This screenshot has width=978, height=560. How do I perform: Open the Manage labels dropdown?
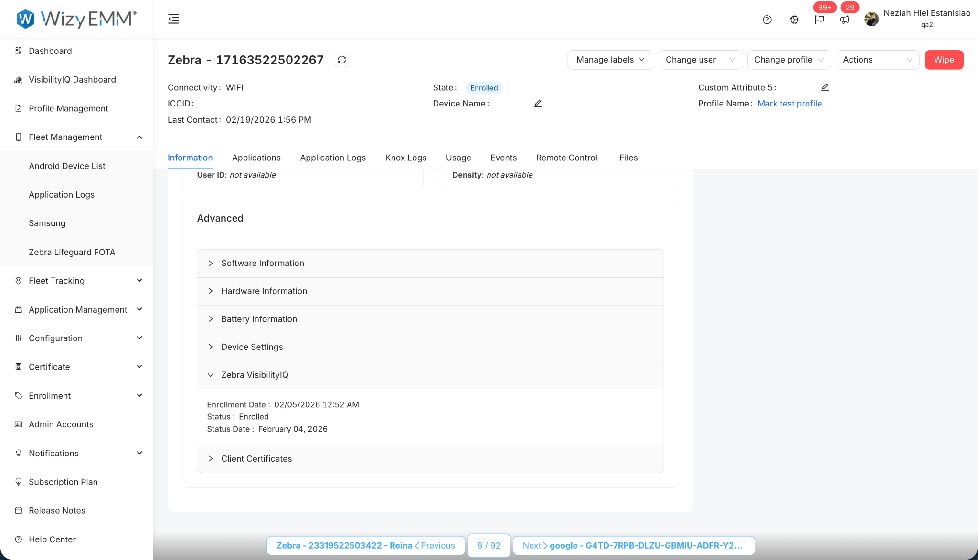coord(610,60)
